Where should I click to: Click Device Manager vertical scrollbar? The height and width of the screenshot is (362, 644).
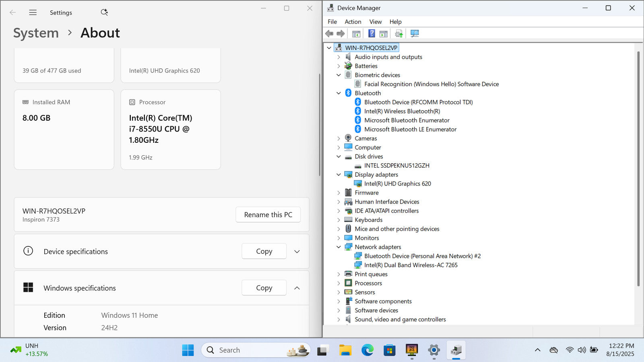pyautogui.click(x=638, y=168)
